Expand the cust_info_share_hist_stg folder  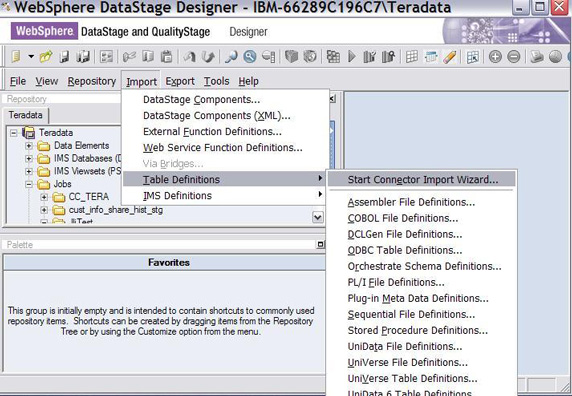pos(44,210)
